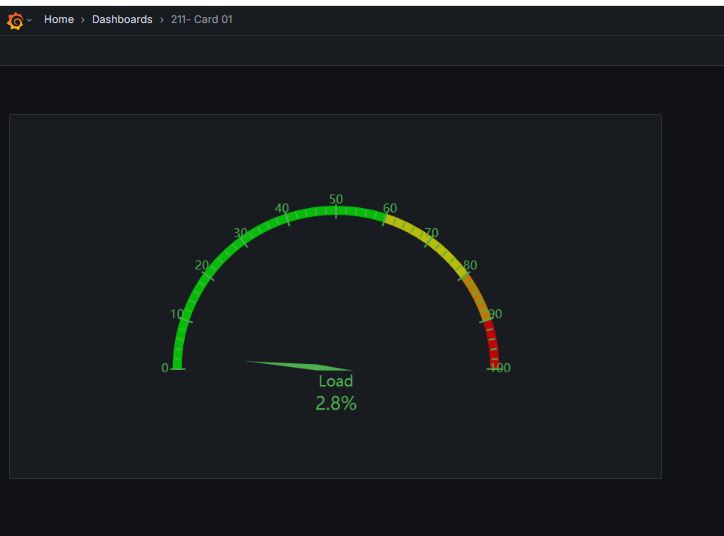This screenshot has height=536, width=724.
Task: Expand the dropdown arrow beside Grafana logo
Action: pos(30,20)
